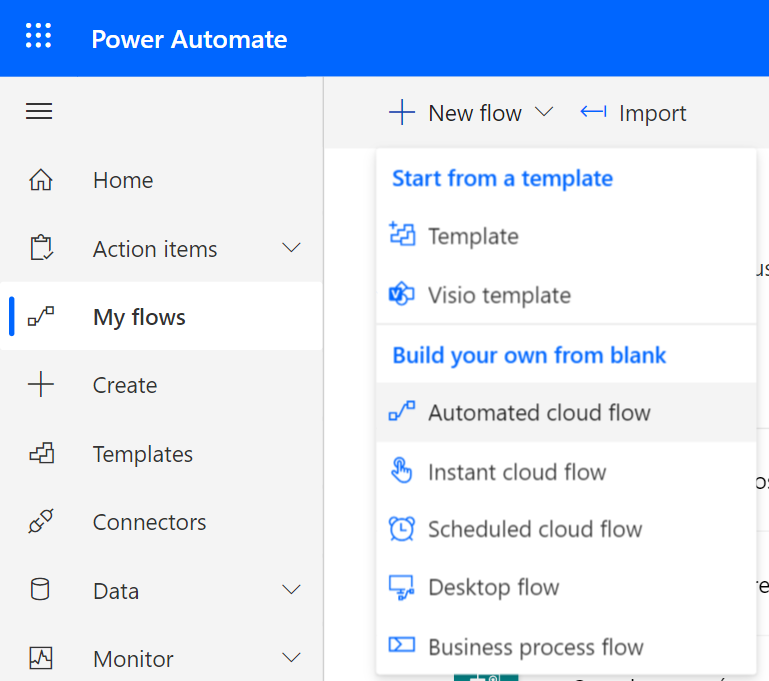769x681 pixels.
Task: Click the Connectors plug icon
Action: click(40, 522)
